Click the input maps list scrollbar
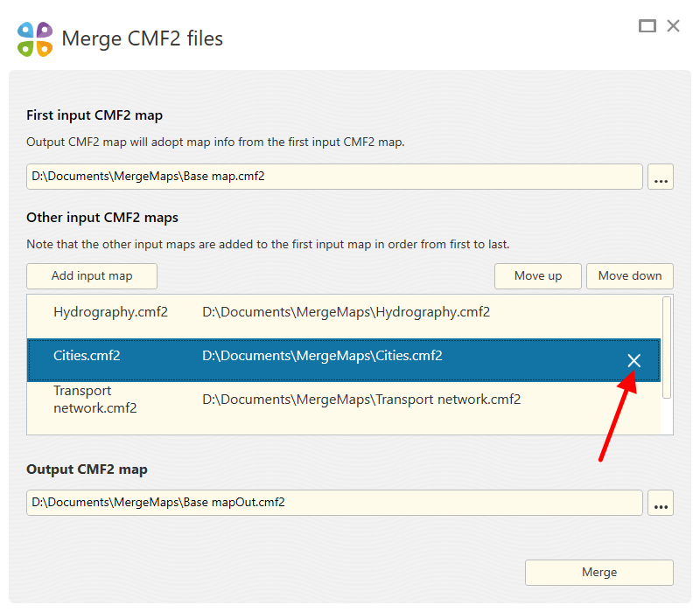 667,347
